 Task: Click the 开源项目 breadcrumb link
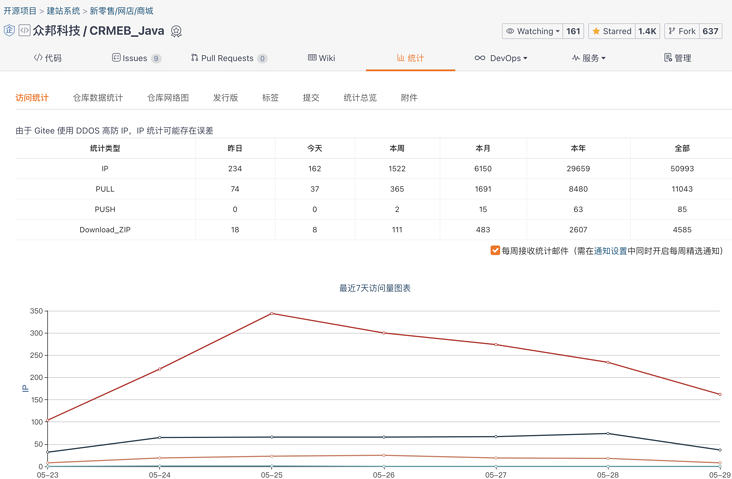20,11
